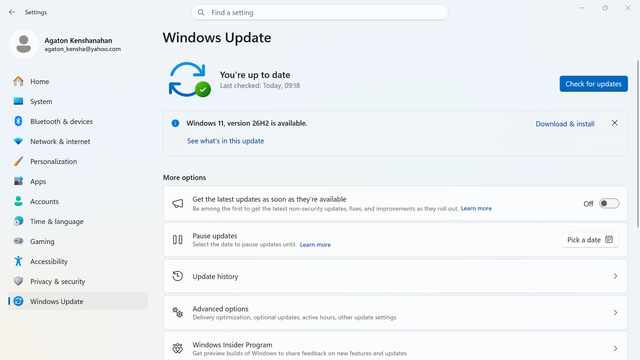Click the Accessibility figure icon

pos(18,261)
